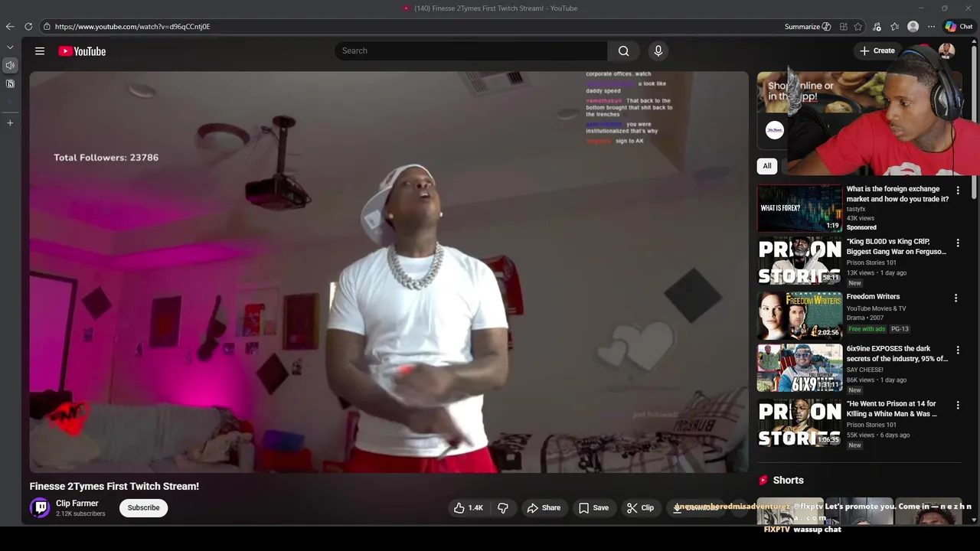This screenshot has width=980, height=551.
Task: Click the Shorts section heading
Action: tap(788, 481)
